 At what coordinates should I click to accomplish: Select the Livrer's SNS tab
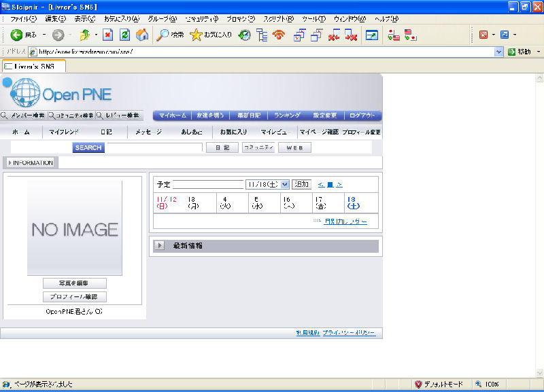[33, 66]
